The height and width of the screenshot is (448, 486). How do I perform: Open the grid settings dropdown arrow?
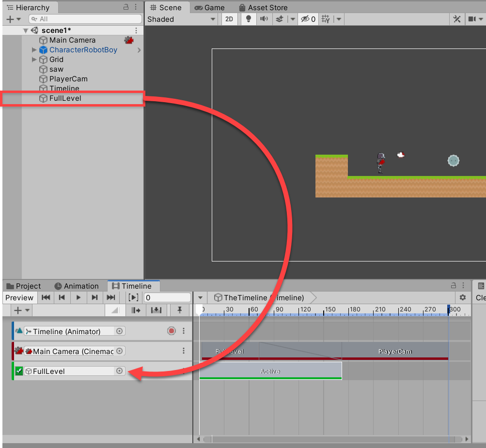pos(339,19)
